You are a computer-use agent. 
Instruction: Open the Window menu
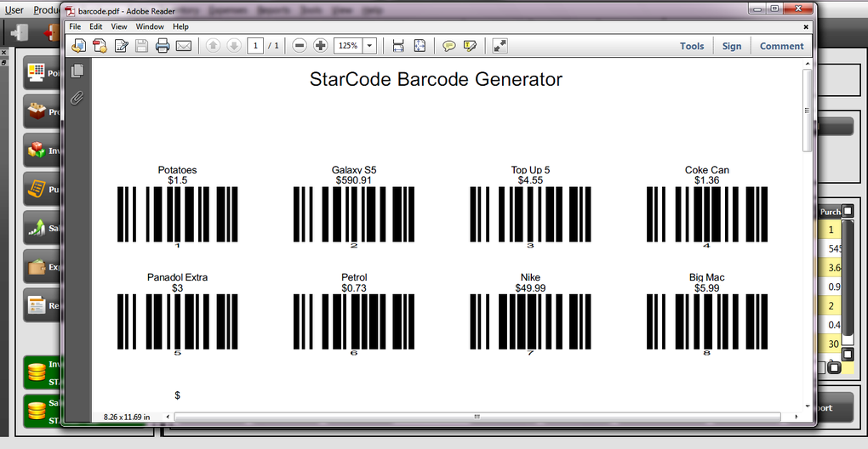pyautogui.click(x=150, y=26)
